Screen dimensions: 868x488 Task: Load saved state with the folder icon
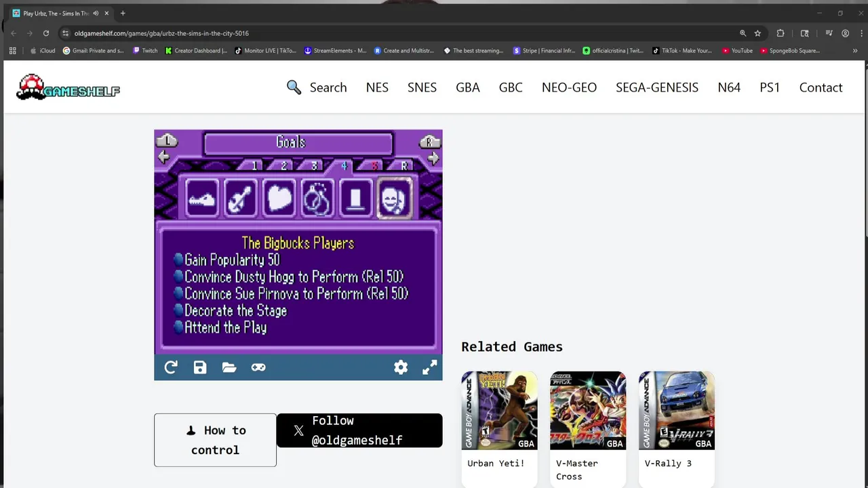tap(229, 367)
